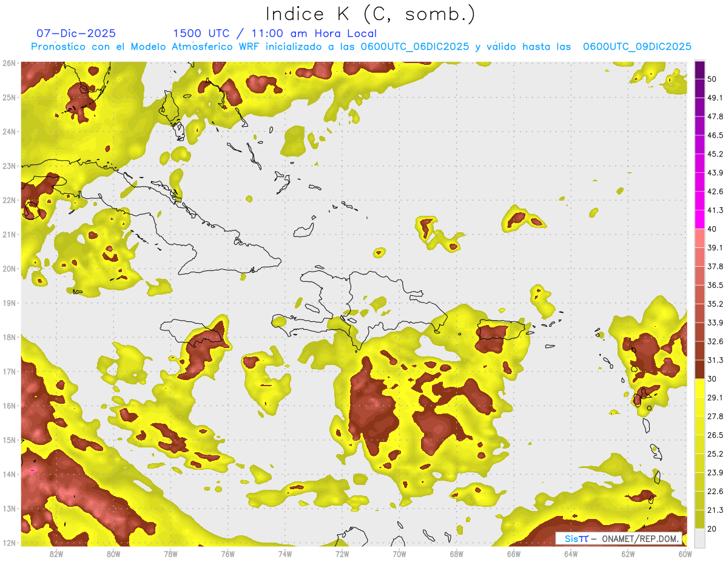This screenshot has width=728, height=562.
Task: Click the colorbar value 50 at the top
Action: click(713, 78)
